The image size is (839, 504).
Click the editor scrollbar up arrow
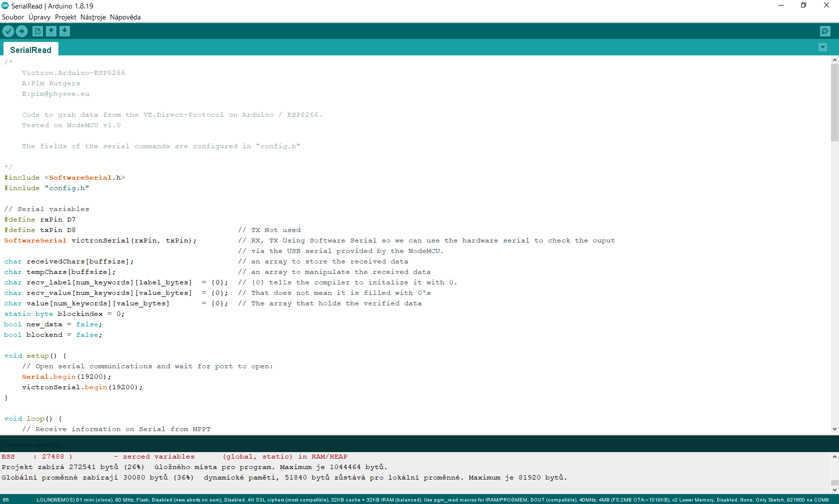click(x=835, y=60)
